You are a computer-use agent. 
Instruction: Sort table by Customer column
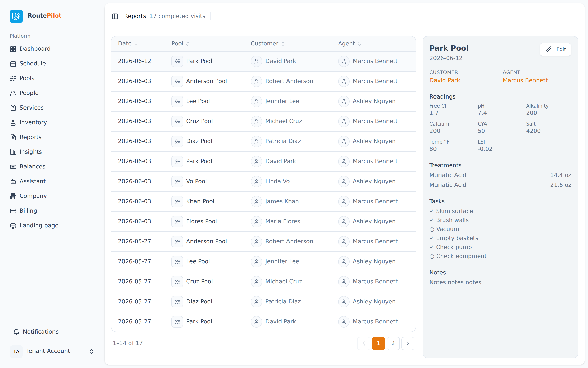pyautogui.click(x=267, y=44)
